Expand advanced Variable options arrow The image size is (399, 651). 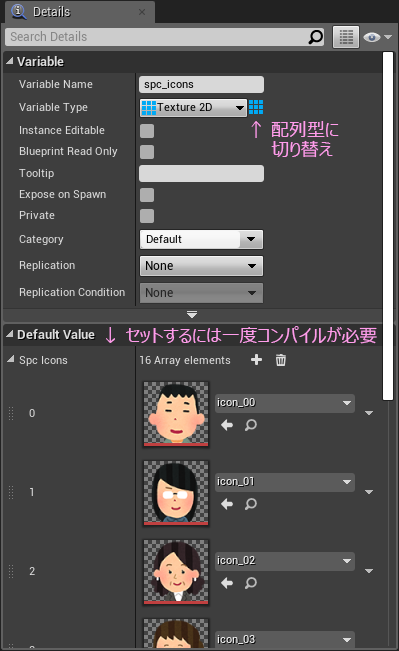point(192,314)
